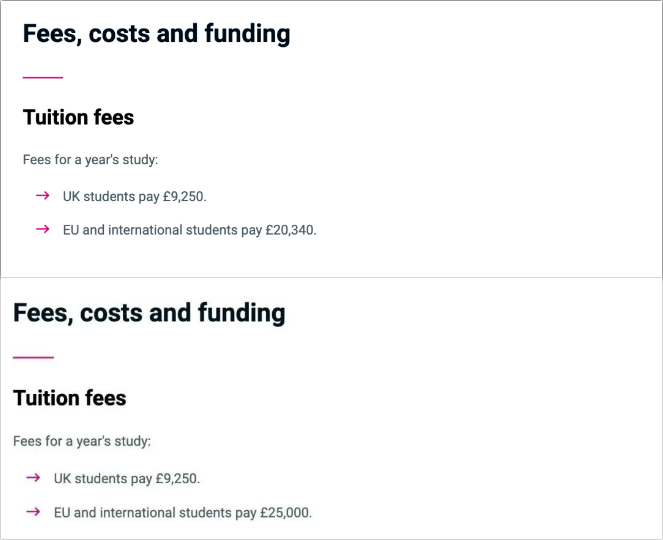Click the pink divider line under bottom heading
Image resolution: width=663 pixels, height=540 pixels.
click(33, 357)
